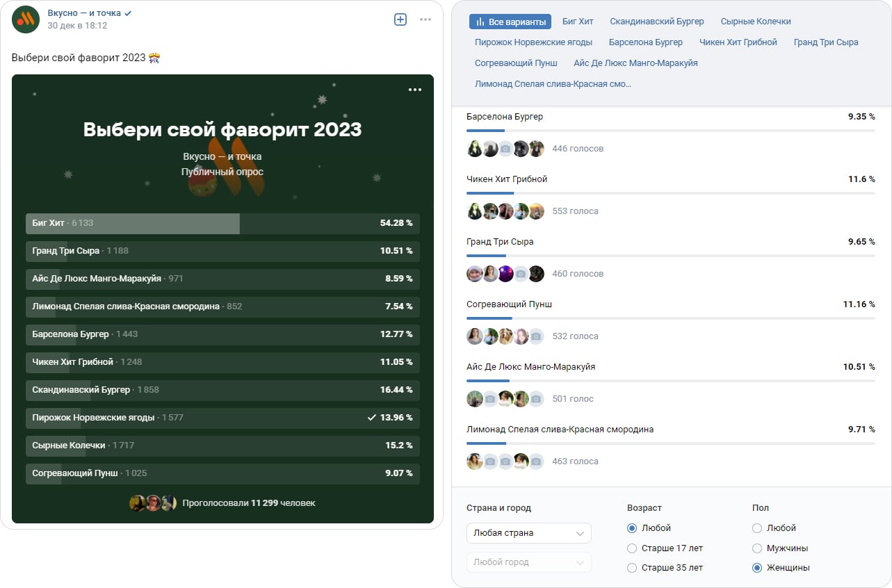The width and height of the screenshot is (892, 588).
Task: Click the Барселона Бургер poll option bar
Action: [x=222, y=334]
